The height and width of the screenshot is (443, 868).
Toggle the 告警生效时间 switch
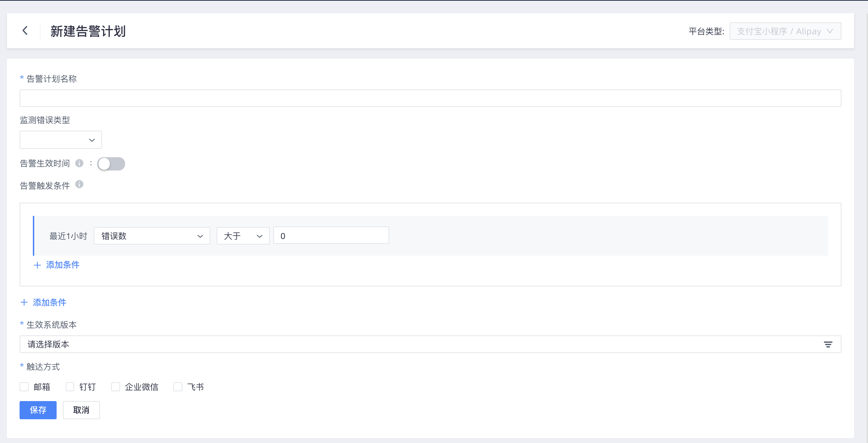coord(111,164)
